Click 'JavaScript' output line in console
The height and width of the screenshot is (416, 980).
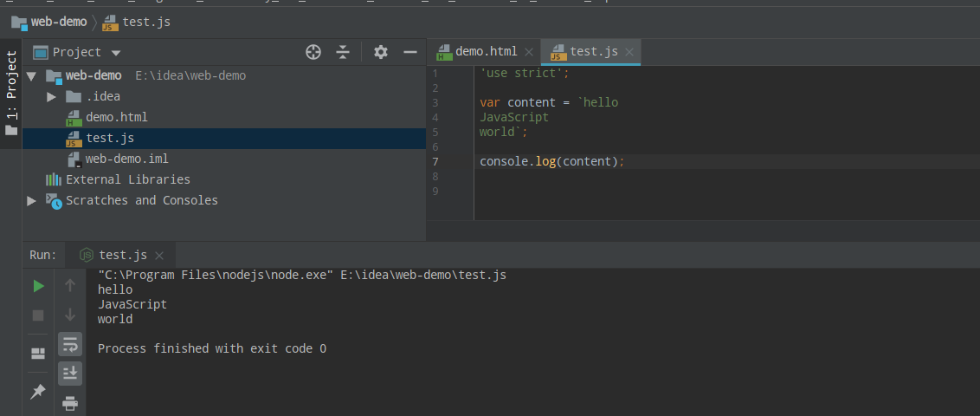click(x=132, y=305)
